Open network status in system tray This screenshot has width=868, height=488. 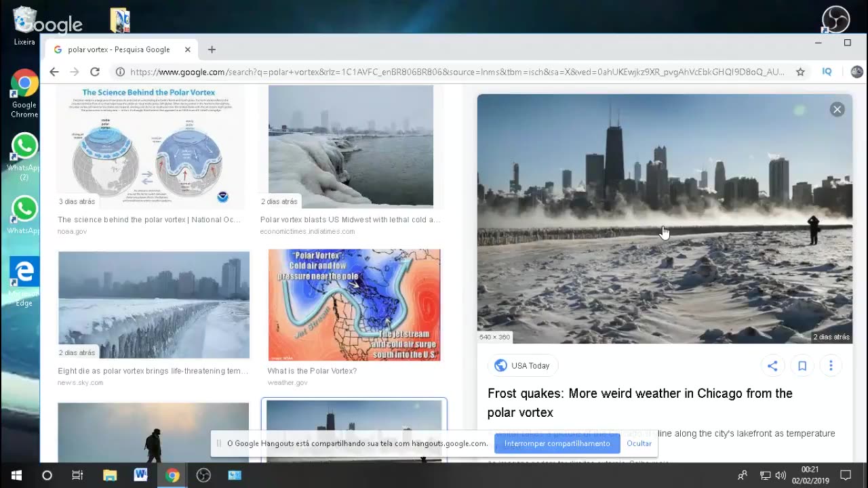[x=765, y=475]
